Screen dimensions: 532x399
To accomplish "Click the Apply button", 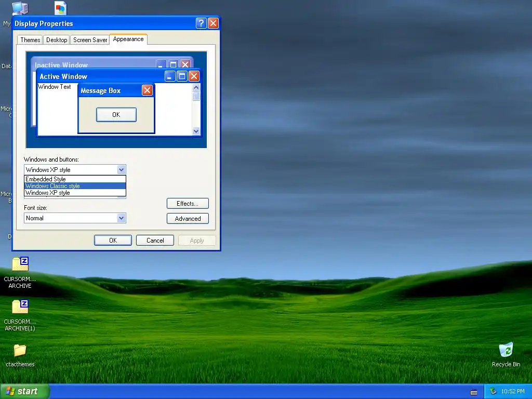I will [197, 240].
